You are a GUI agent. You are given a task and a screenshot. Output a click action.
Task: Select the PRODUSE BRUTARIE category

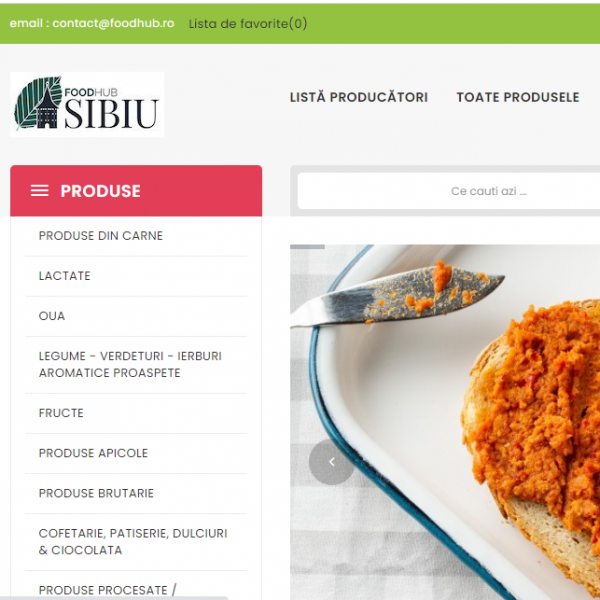(x=96, y=493)
